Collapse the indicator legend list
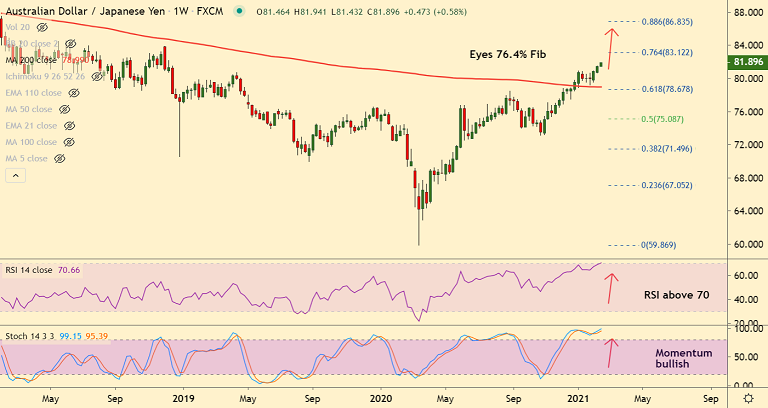 [16, 175]
